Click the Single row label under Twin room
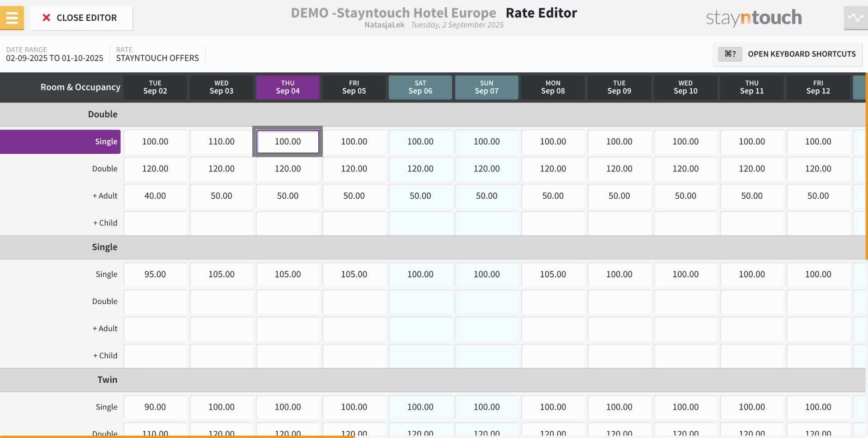The image size is (868, 438). point(107,407)
